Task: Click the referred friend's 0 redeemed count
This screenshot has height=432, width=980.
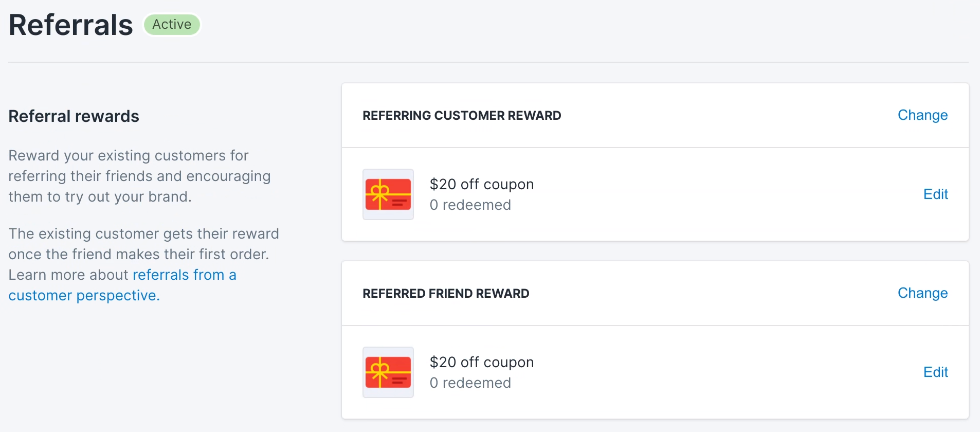Action: click(470, 383)
